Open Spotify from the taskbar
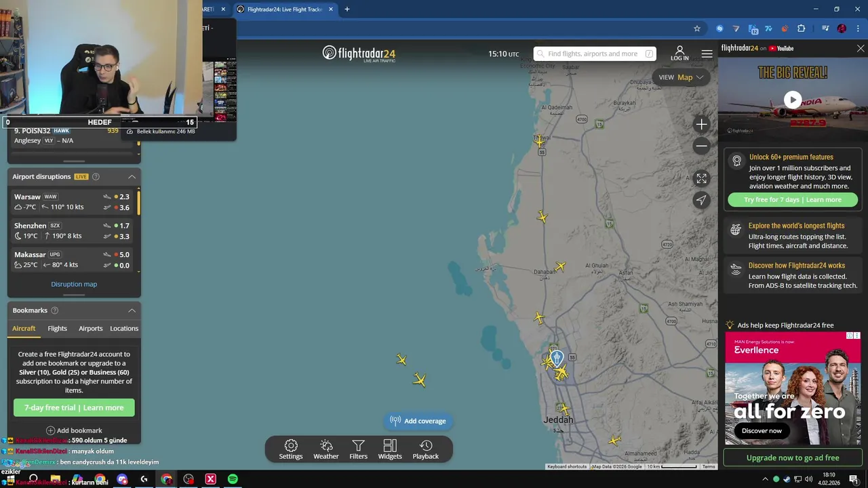 click(x=233, y=479)
